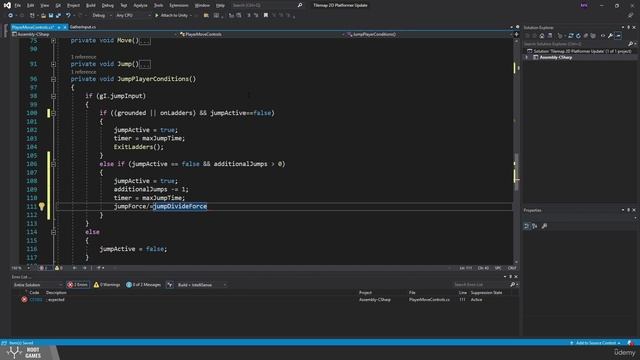This screenshot has height=360, width=640.
Task: Switch to the GatherInput.cs tab
Action: 83,27
